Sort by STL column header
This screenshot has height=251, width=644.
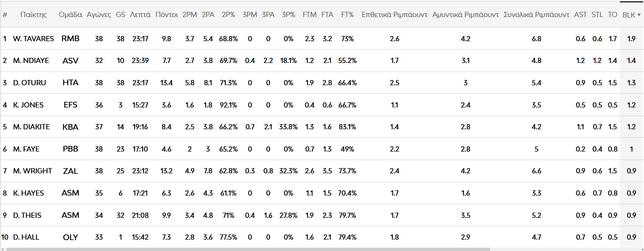click(x=597, y=15)
